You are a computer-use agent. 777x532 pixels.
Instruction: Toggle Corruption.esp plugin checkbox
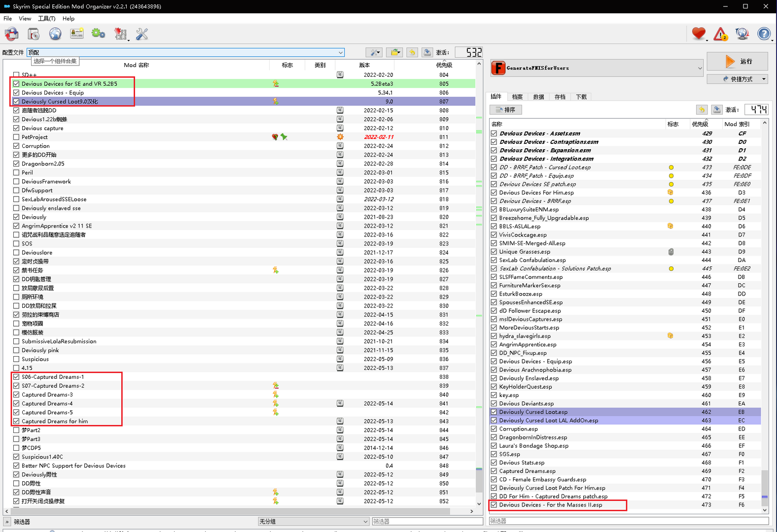tap(494, 429)
